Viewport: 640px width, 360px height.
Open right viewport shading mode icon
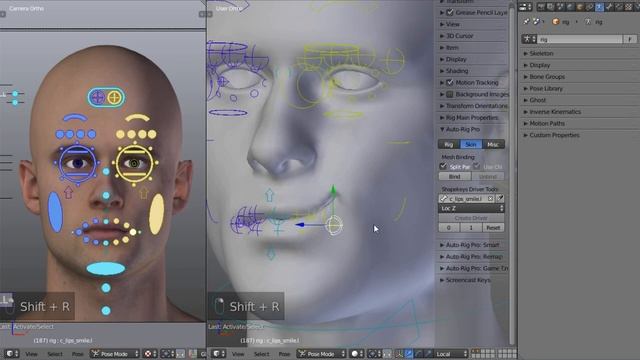(x=356, y=353)
